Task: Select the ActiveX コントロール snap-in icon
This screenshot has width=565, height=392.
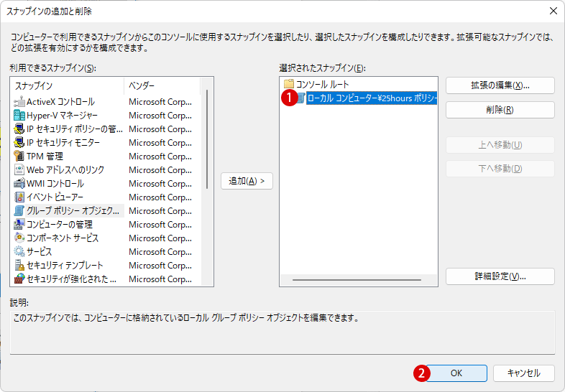Action: click(x=19, y=102)
